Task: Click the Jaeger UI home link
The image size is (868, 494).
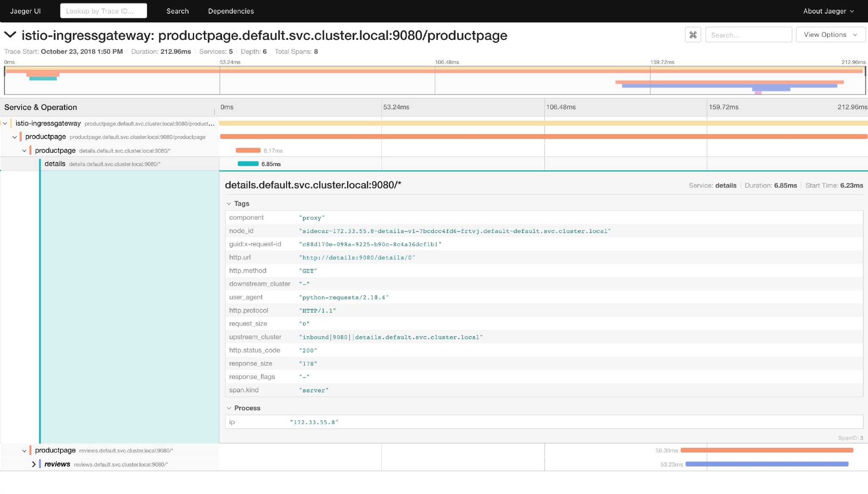Action: (25, 11)
